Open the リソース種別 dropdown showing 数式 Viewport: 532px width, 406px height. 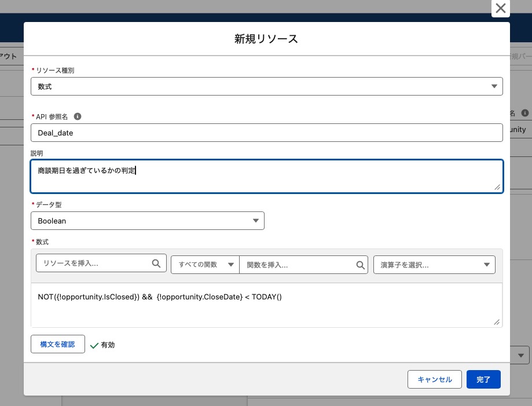(267, 86)
